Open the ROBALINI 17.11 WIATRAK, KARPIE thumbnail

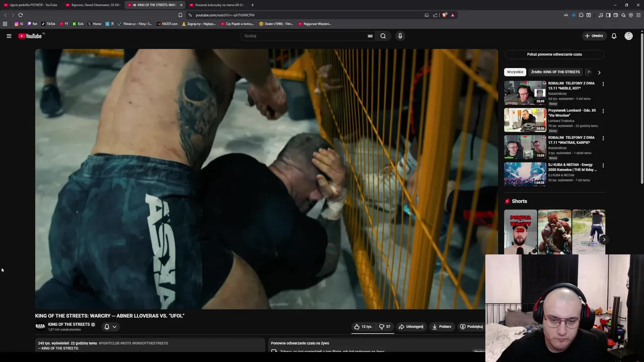click(525, 147)
